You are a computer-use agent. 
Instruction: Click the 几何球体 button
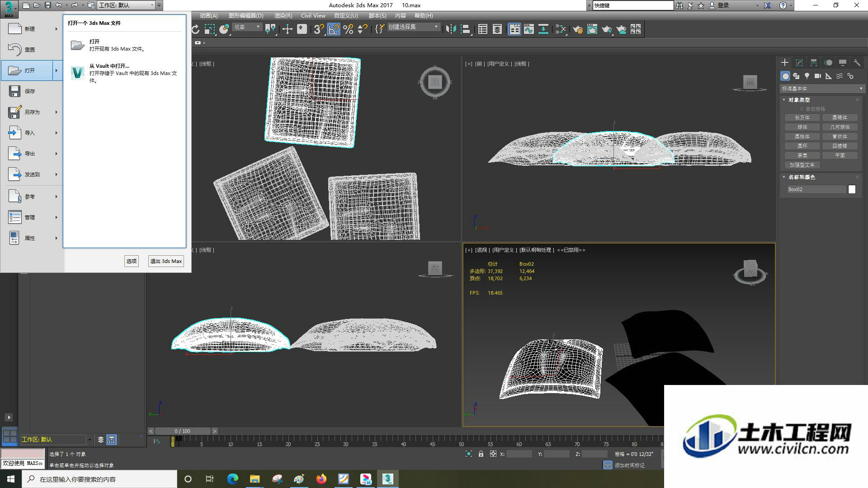(x=840, y=127)
